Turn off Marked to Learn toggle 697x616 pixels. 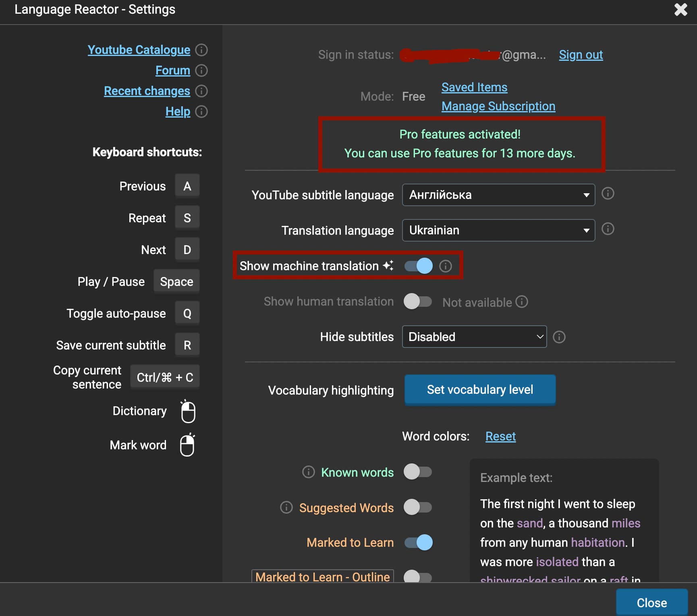pyautogui.click(x=418, y=542)
